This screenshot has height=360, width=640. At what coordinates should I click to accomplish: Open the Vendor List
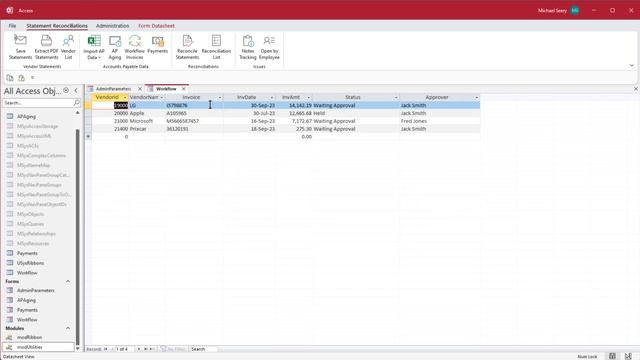(x=68, y=47)
